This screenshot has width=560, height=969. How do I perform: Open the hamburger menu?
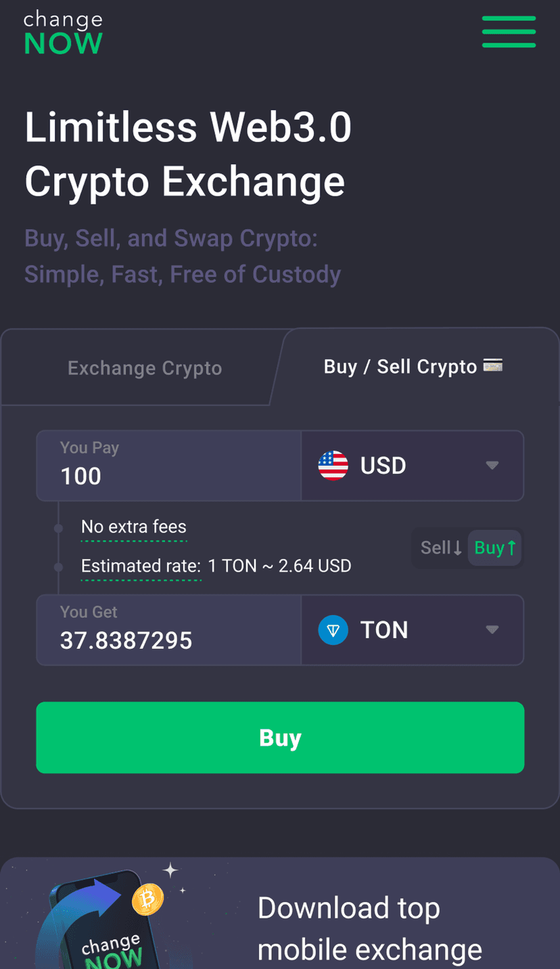[x=509, y=31]
